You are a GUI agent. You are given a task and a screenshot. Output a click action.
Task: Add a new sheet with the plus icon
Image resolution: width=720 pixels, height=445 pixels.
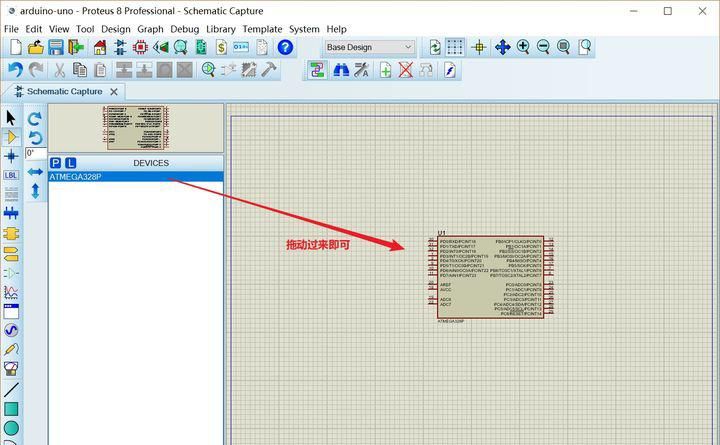385,70
